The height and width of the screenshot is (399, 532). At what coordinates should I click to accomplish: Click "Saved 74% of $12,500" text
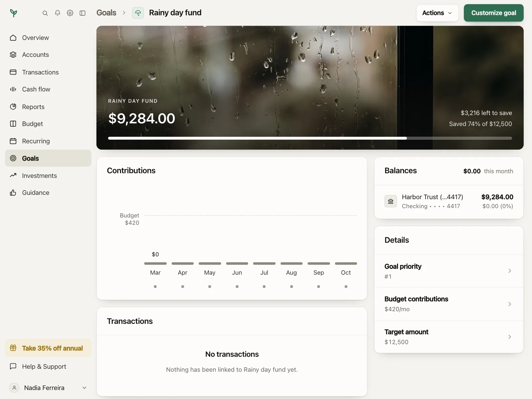(x=480, y=124)
